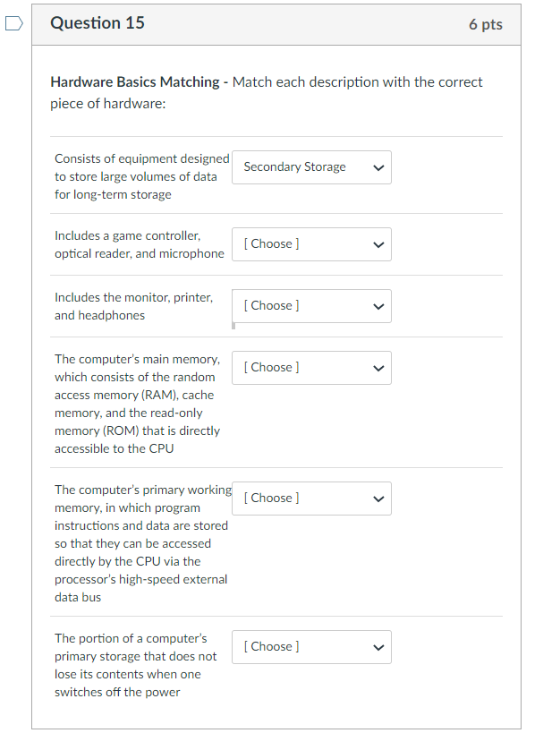
Task: Click the chevron on the working memory dropdown
Action: coord(378,499)
